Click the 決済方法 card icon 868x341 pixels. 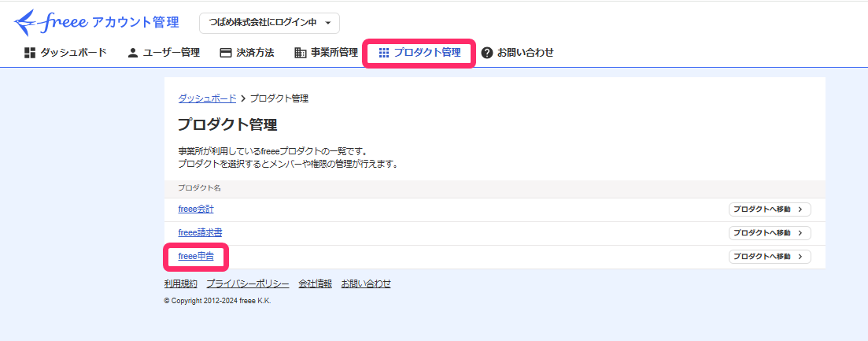click(225, 53)
